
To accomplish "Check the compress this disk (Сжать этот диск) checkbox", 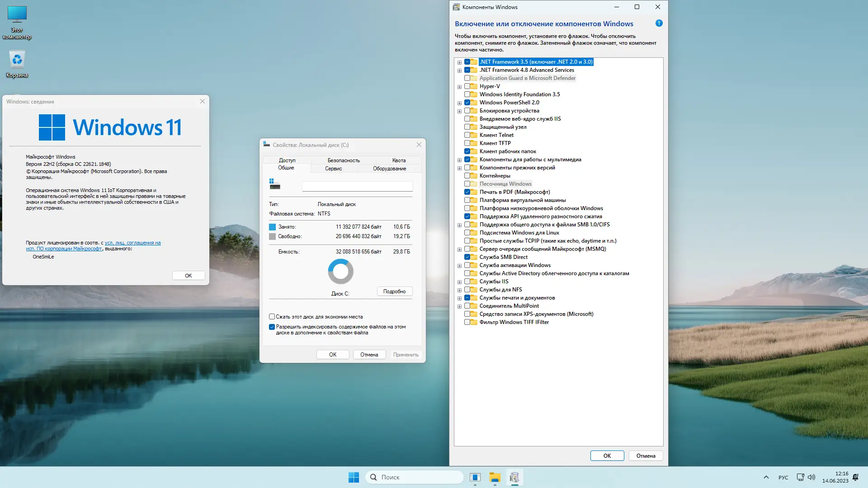I will (272, 317).
